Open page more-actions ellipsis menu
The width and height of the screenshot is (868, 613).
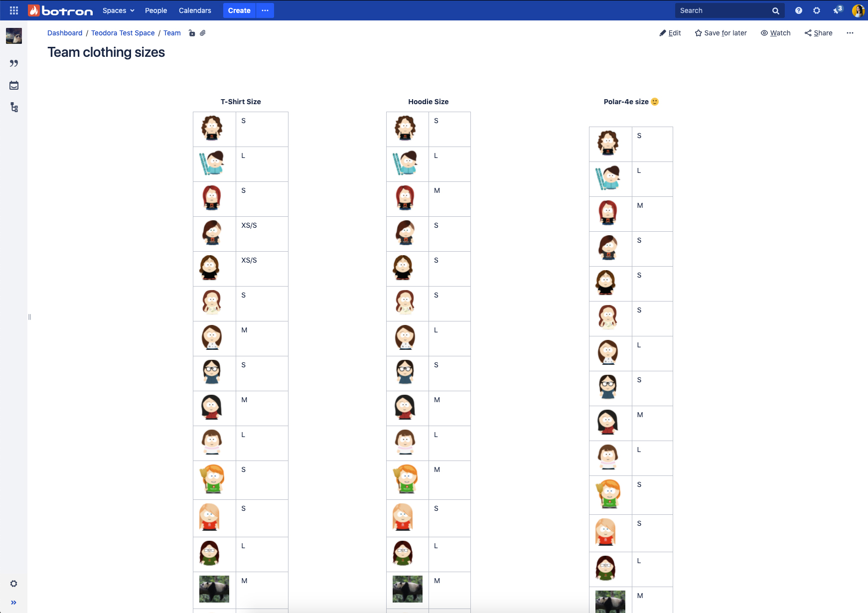click(850, 33)
